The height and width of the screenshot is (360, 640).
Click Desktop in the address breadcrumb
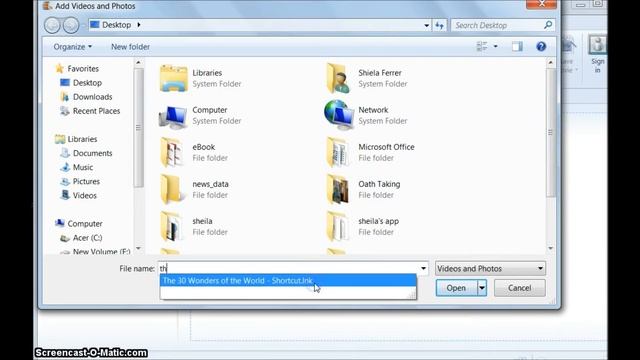[116, 25]
